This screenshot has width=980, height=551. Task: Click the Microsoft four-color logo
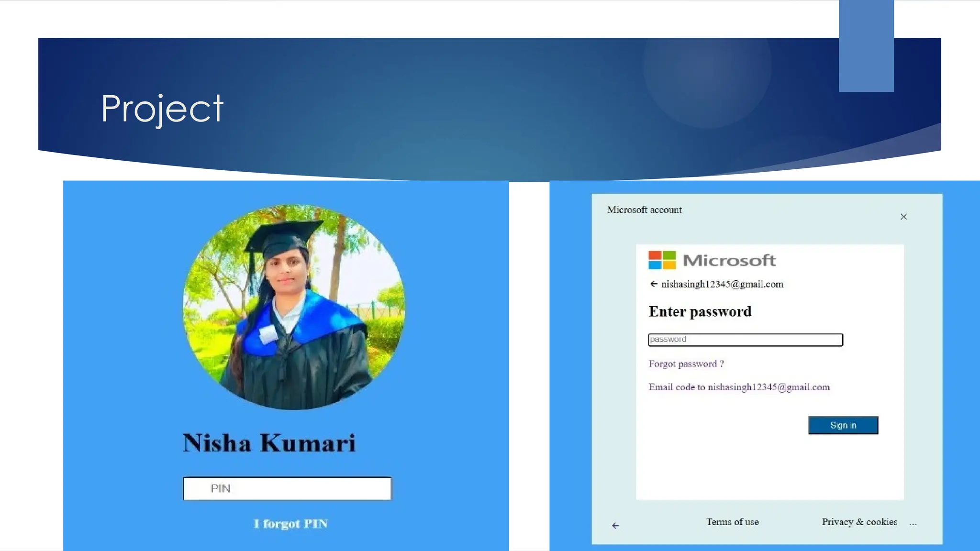coord(662,260)
